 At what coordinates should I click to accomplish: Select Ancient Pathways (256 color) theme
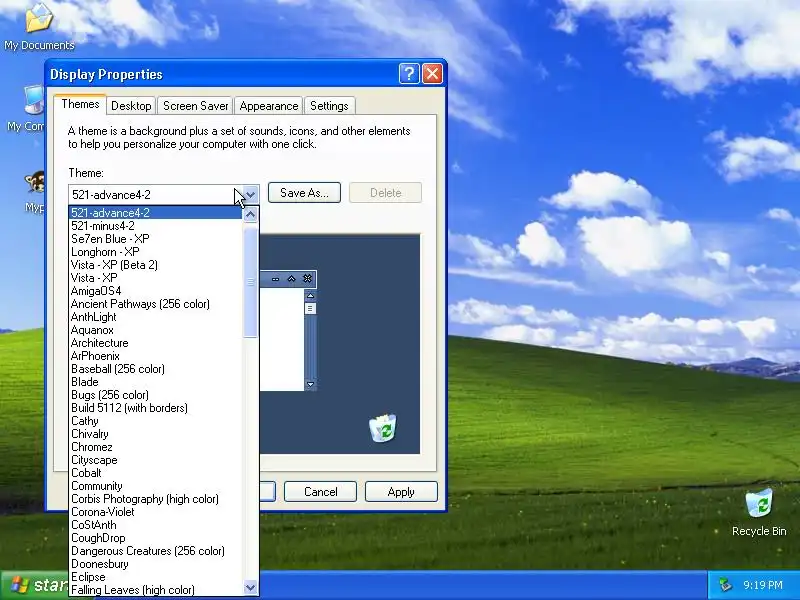(x=156, y=304)
